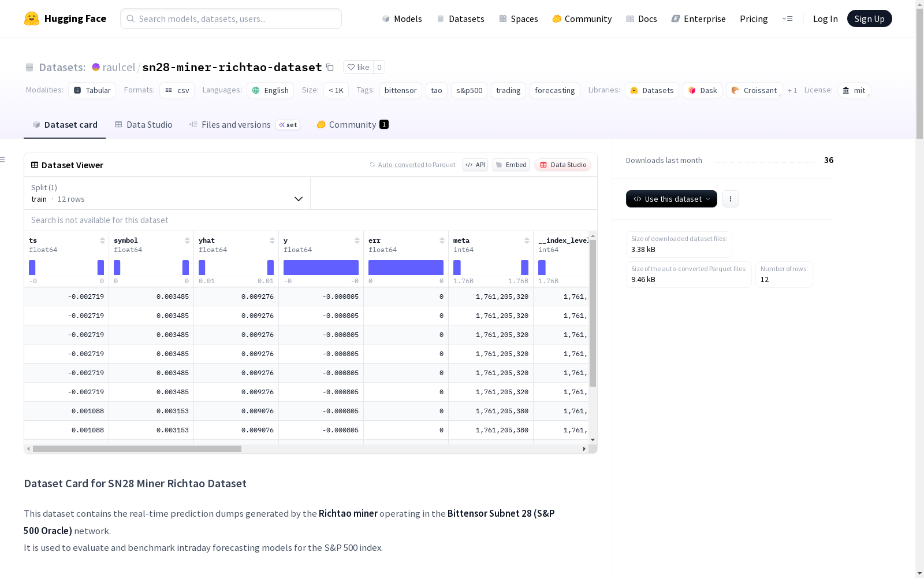
Task: Select the Croissant library tag
Action: [754, 90]
